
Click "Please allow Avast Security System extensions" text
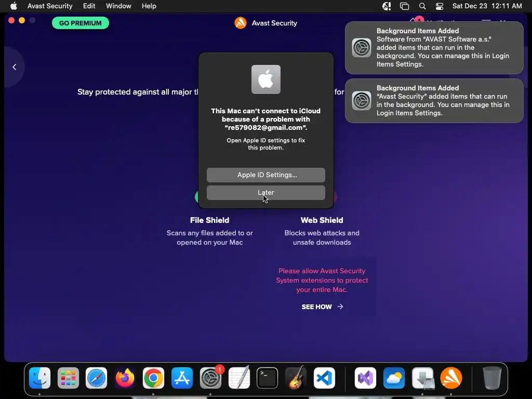[x=322, y=280]
